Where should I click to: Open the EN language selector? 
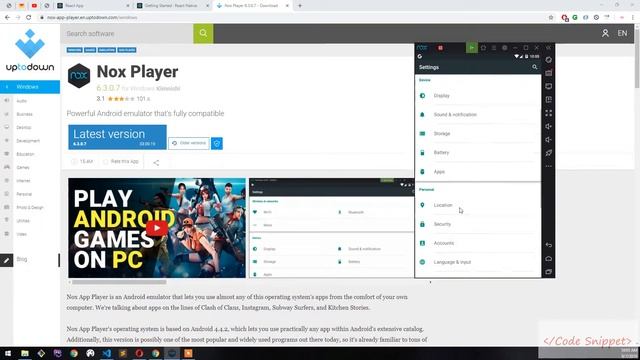coord(622,33)
